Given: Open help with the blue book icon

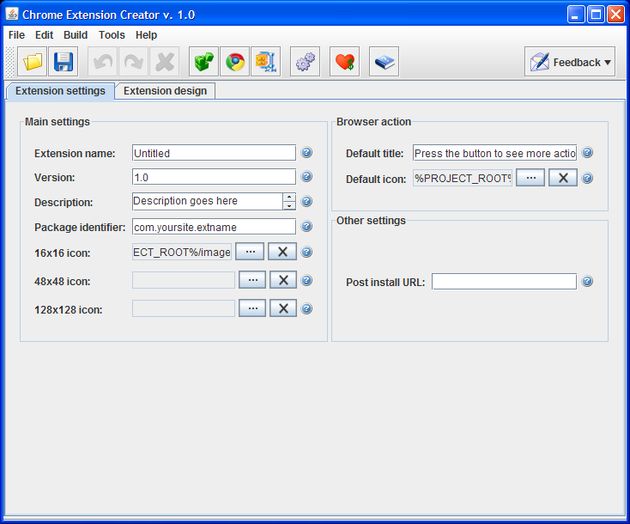Looking at the screenshot, I should (384, 61).
